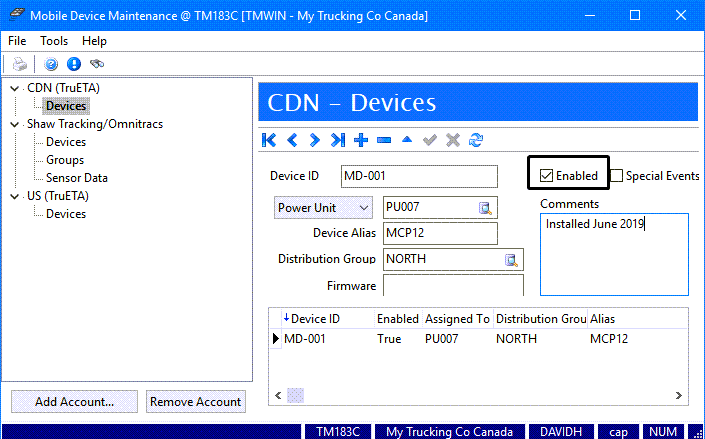Screen dimensions: 705x439
Task: Uncheck the Enabled checkbox
Action: (x=546, y=176)
